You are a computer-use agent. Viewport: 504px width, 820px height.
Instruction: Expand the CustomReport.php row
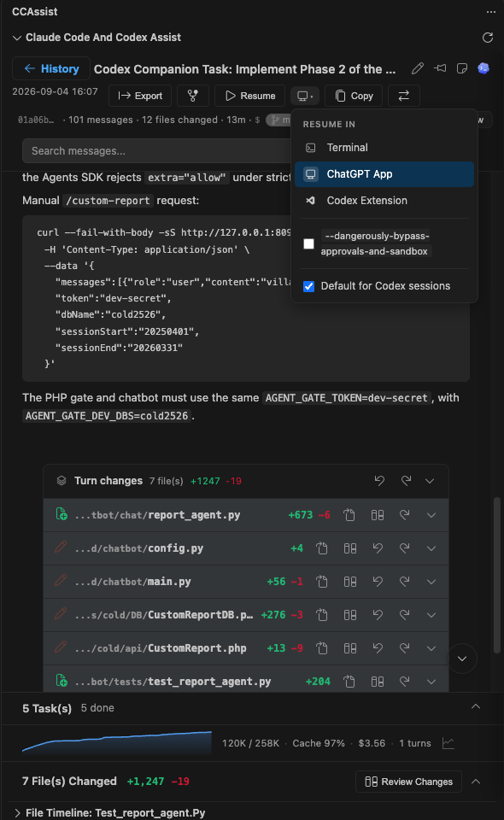click(431, 648)
